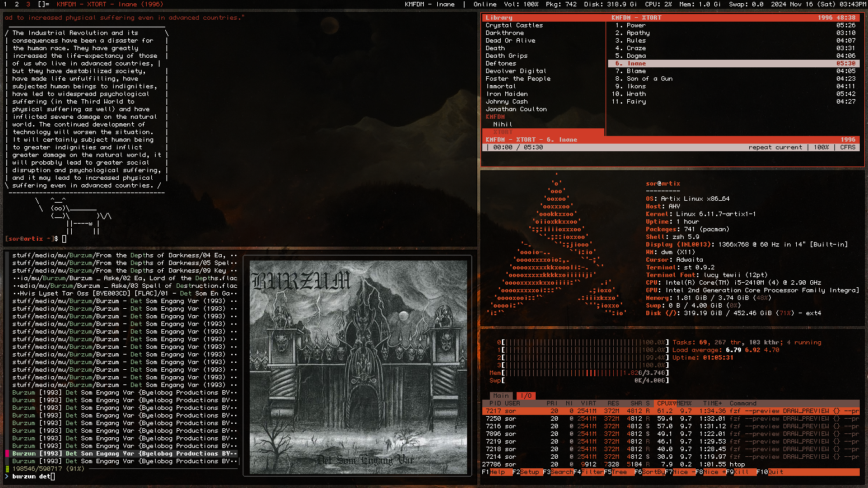
Task: Sort htop by the MEM% column header
Action: (x=685, y=403)
